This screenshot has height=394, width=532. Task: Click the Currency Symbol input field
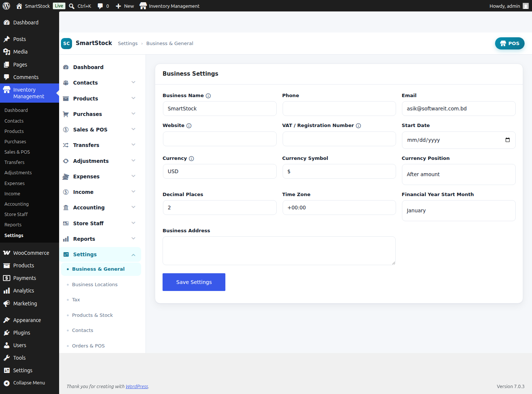click(x=339, y=171)
